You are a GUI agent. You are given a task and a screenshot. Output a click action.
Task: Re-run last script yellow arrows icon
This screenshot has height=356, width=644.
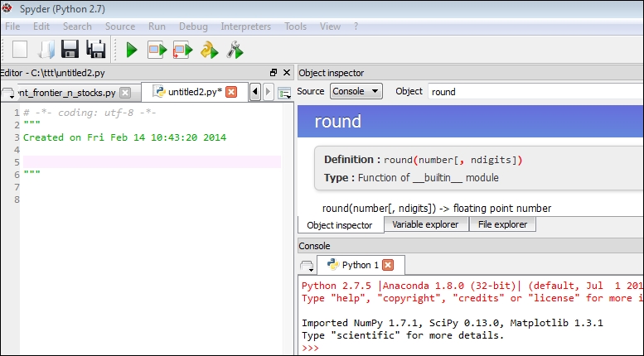point(209,50)
